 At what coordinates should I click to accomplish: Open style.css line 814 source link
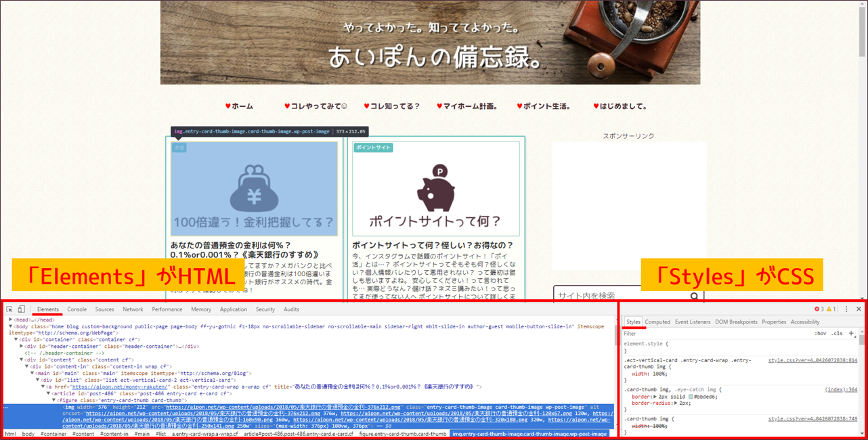pos(813,360)
